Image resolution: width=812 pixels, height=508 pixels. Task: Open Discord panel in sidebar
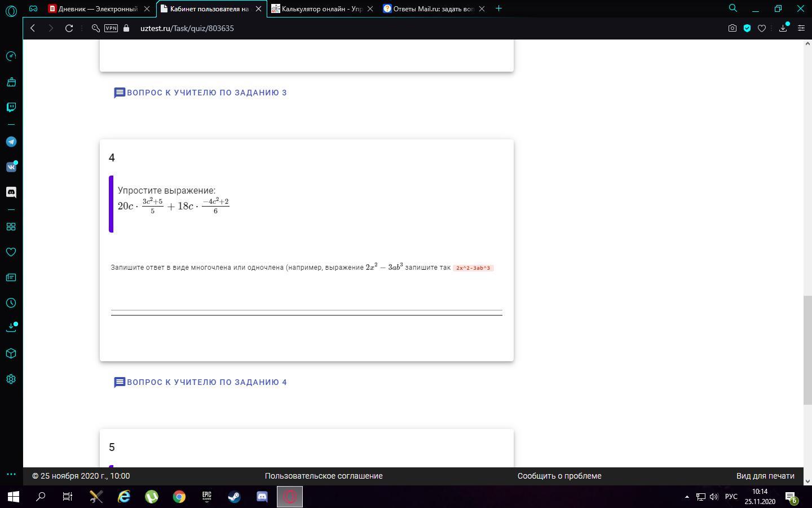(11, 192)
